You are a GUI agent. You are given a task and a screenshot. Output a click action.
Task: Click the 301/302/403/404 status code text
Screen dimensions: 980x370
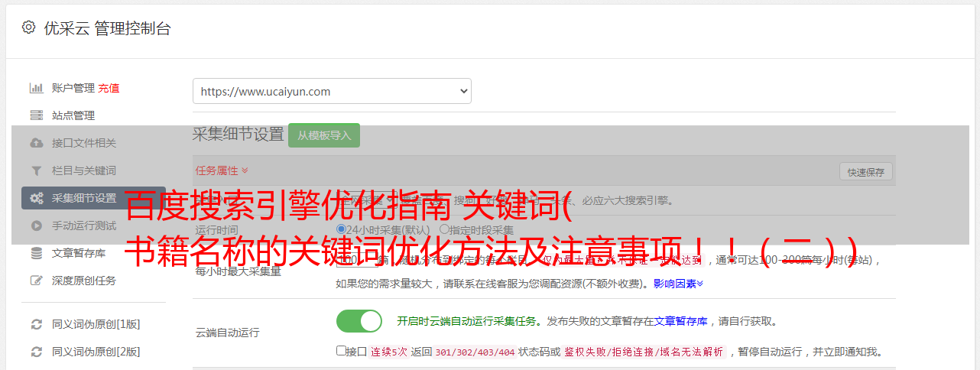click(475, 352)
